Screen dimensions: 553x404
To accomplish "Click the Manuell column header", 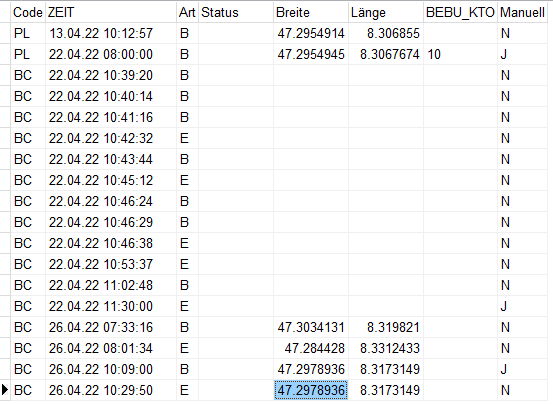I will click(522, 12).
